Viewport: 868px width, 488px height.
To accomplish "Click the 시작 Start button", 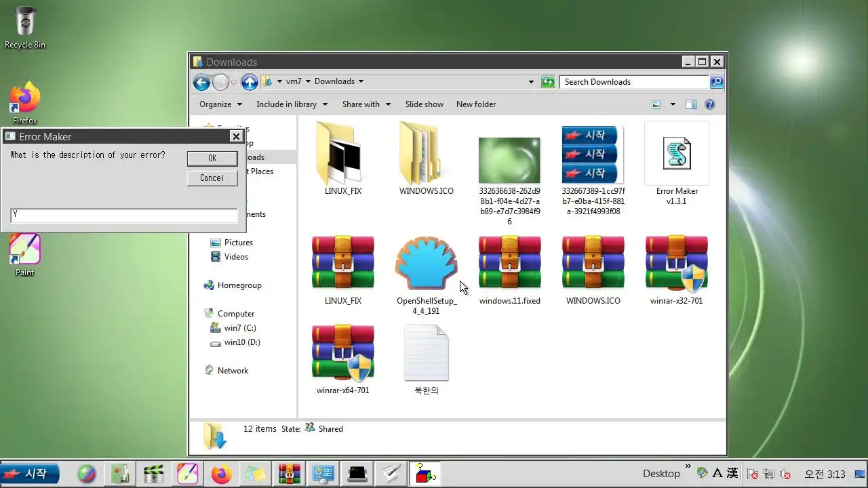I will click(29, 474).
